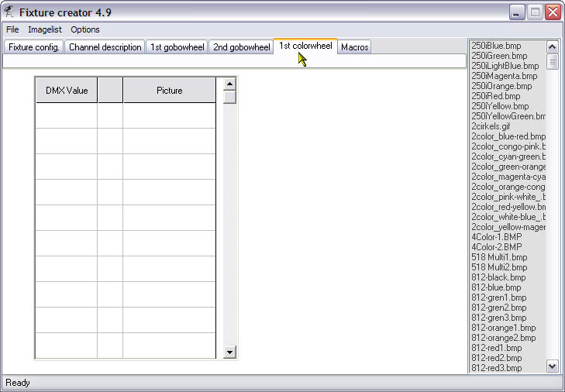Screen dimensions: 565x392
Task: Select 812-black.bmp in the list
Action: [x=498, y=277]
